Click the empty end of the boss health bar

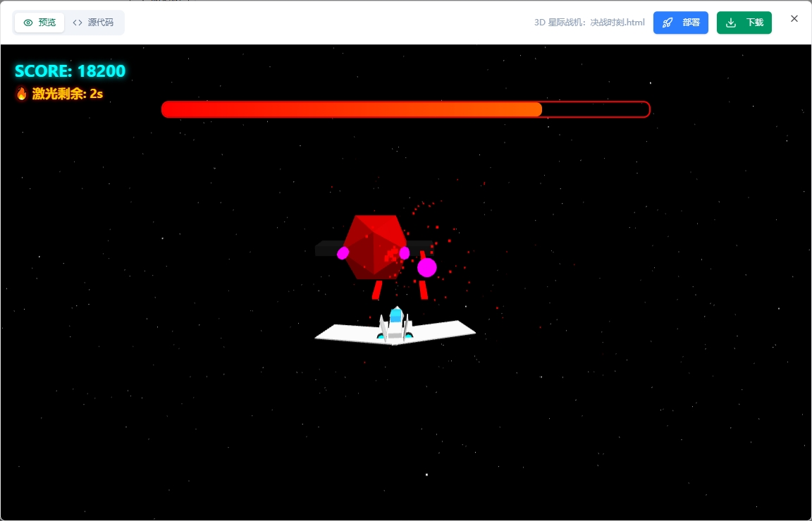pos(596,109)
